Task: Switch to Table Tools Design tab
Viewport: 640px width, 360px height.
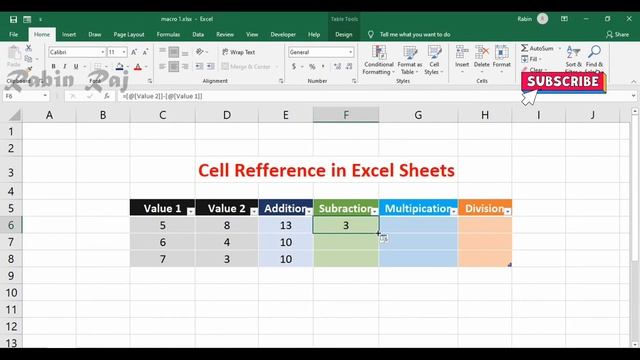Action: (x=344, y=35)
